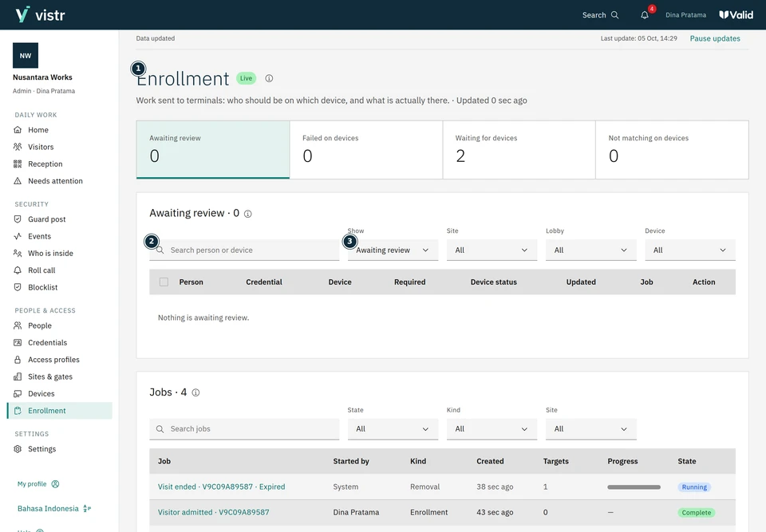Click the Events activity icon
This screenshot has height=532, width=766.
18,236
